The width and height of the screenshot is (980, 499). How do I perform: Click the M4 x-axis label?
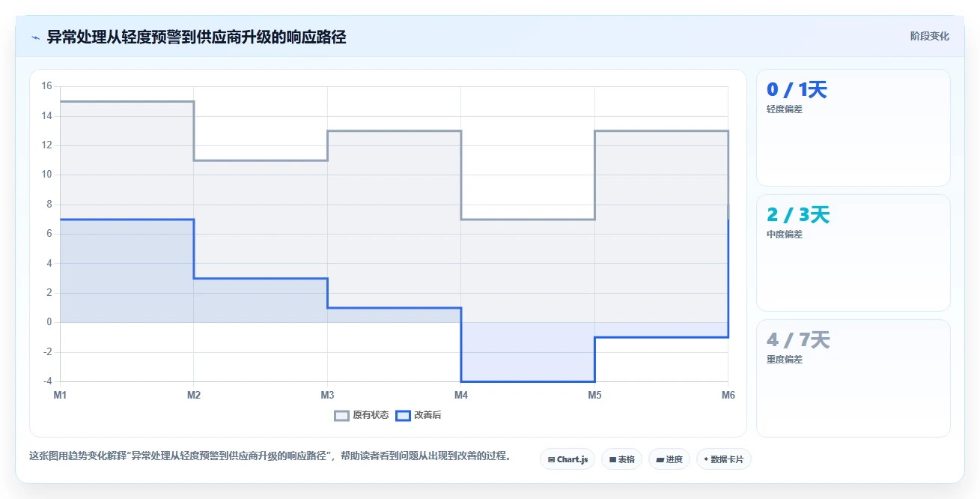click(x=461, y=395)
